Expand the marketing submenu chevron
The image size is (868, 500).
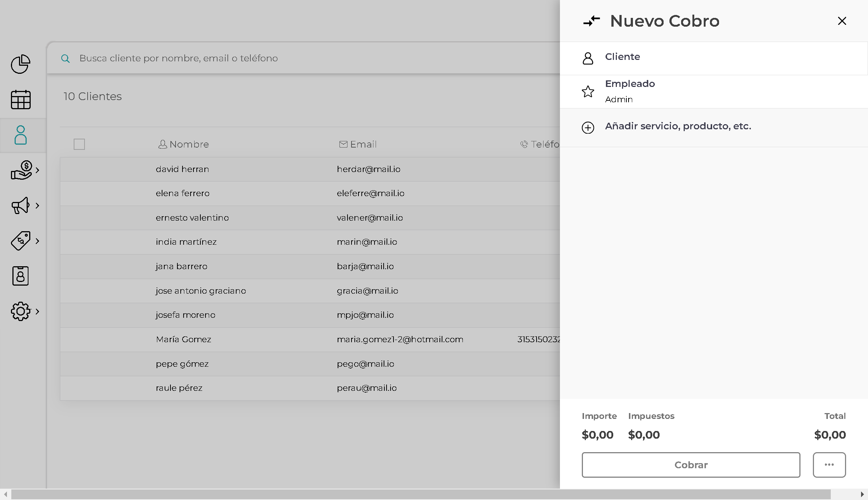click(x=37, y=205)
